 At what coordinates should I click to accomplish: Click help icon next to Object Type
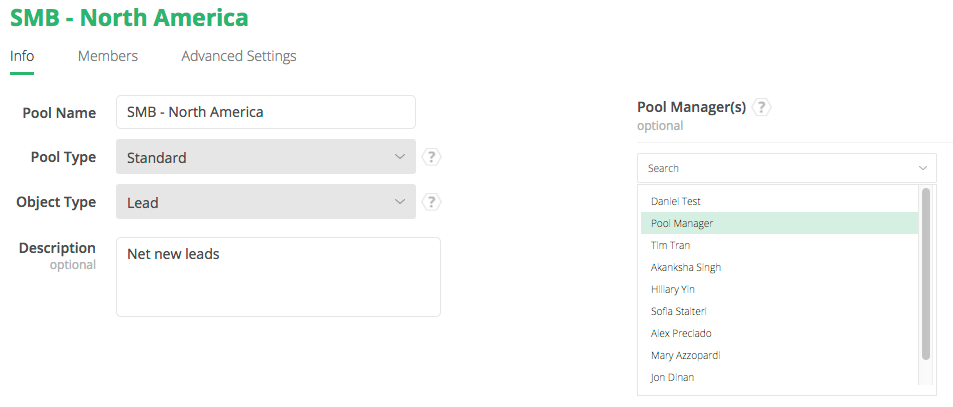pyautogui.click(x=431, y=202)
